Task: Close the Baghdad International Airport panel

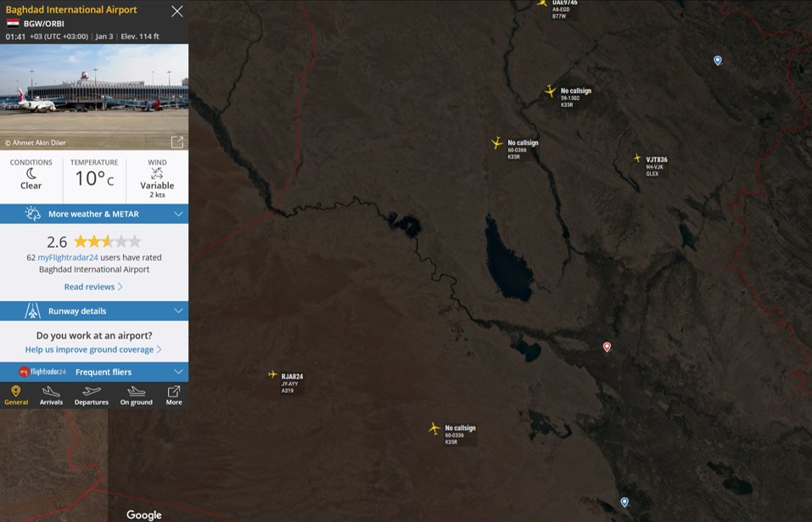Action: point(177,11)
